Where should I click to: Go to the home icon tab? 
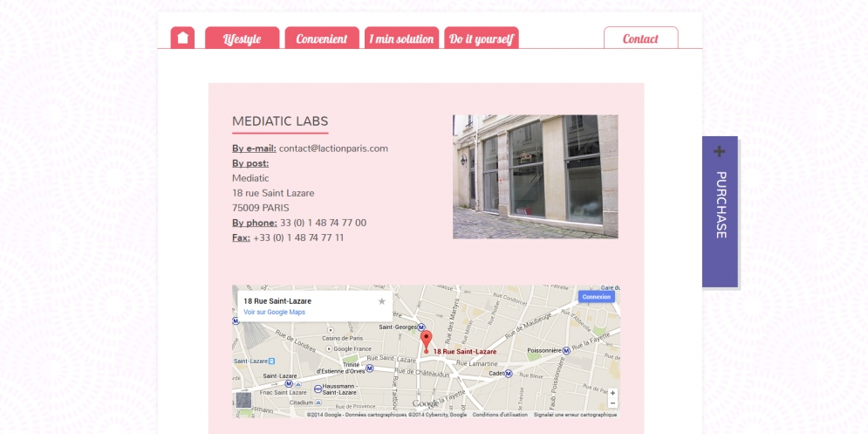182,38
